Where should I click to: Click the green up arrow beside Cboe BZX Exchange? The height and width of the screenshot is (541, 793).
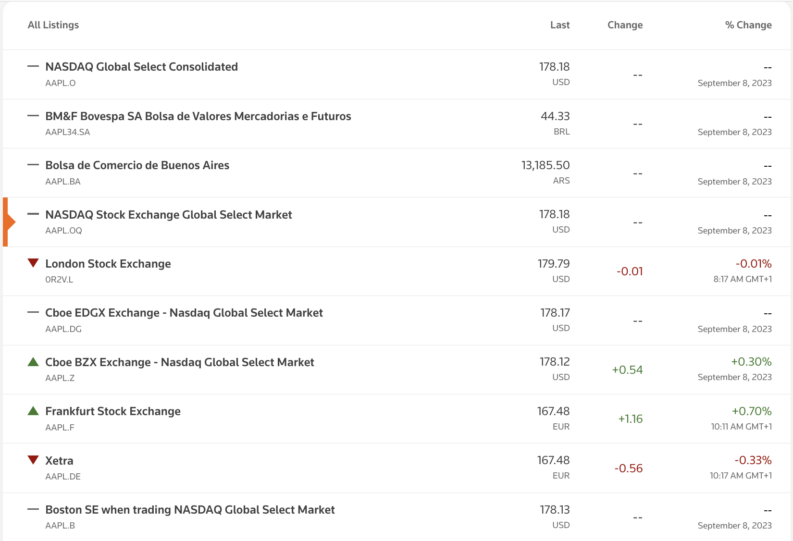33,362
